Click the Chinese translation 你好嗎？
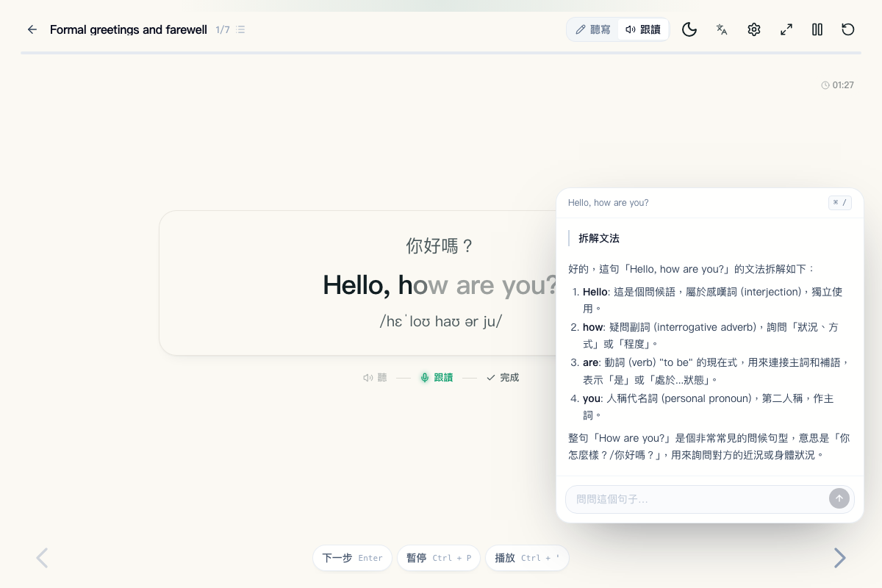Screen dimensions: 882x588 441,245
